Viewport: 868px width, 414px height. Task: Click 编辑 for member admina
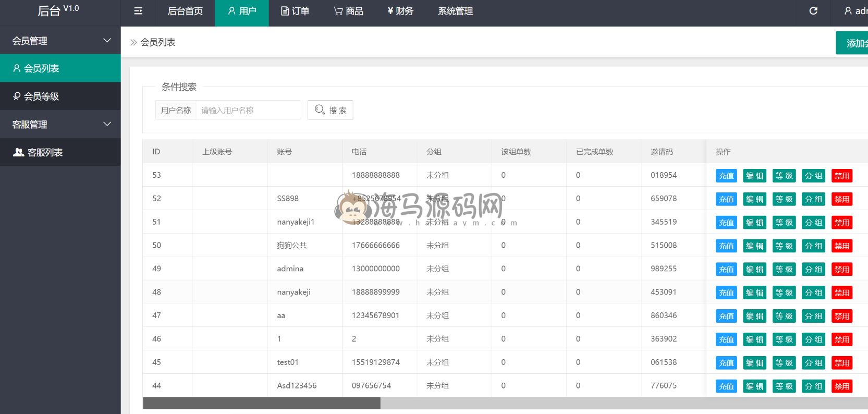[x=754, y=270]
